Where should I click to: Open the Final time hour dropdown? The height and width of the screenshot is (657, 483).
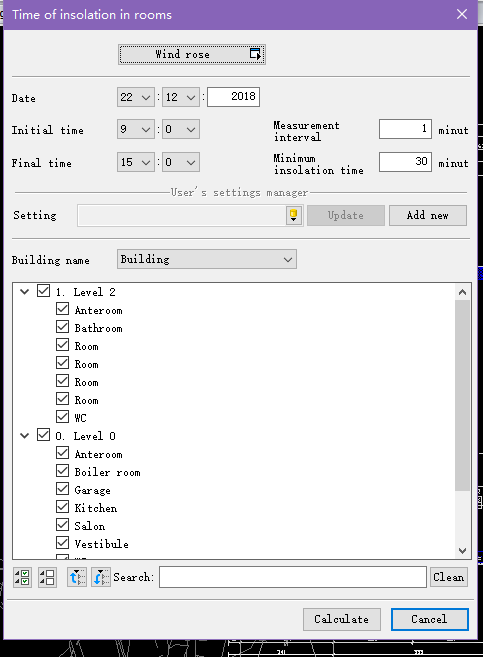[x=136, y=162]
